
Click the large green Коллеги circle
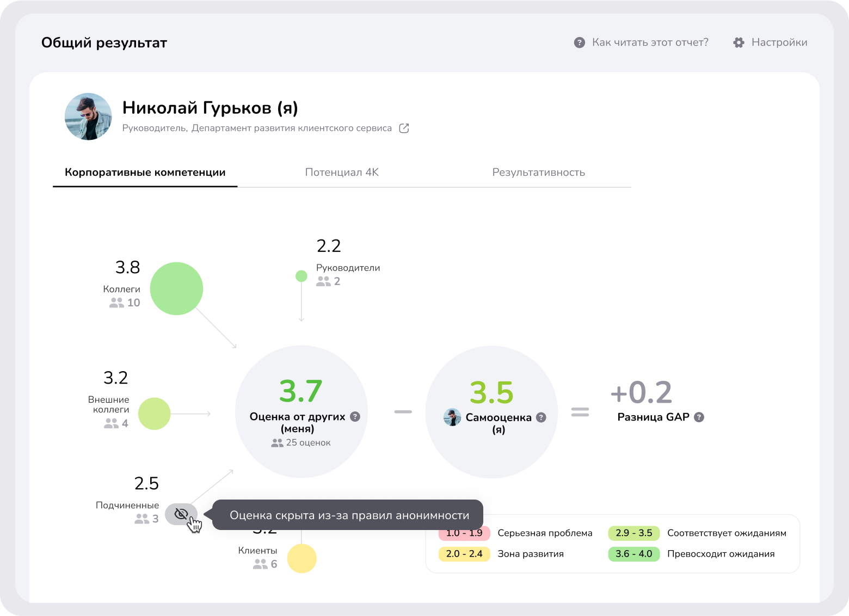pyautogui.click(x=176, y=288)
